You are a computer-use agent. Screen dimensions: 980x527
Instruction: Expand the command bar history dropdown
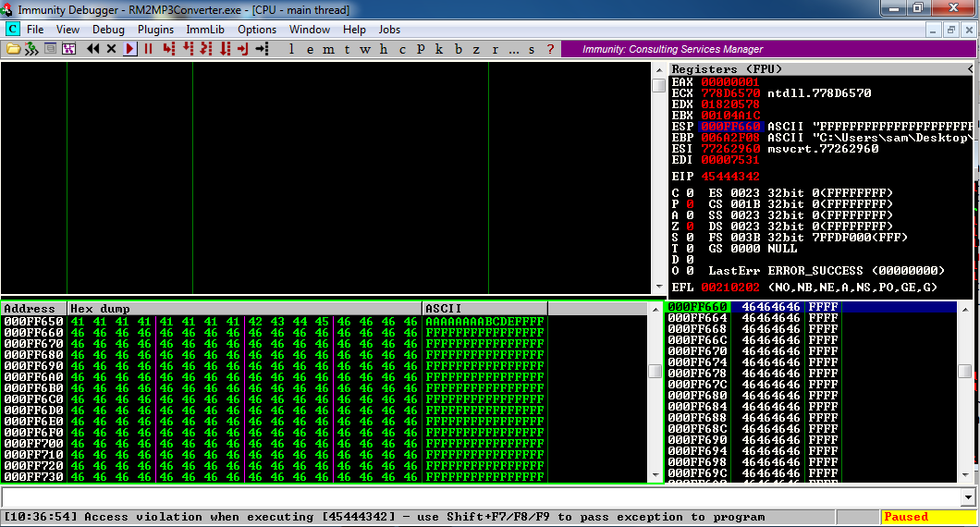pyautogui.click(x=968, y=497)
